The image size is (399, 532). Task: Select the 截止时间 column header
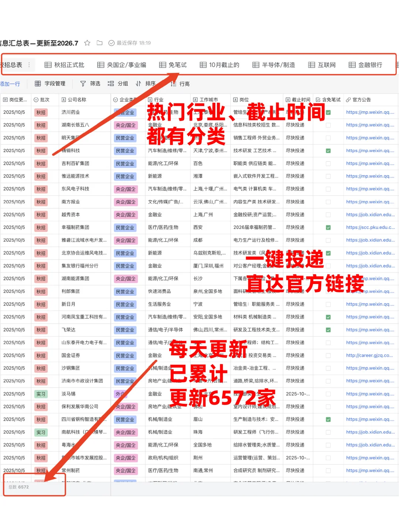pos(298,100)
